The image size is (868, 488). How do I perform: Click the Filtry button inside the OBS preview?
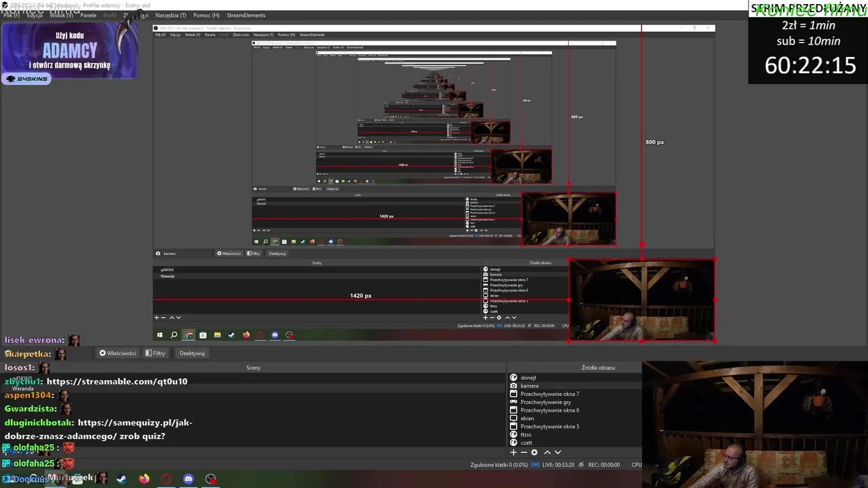(254, 253)
